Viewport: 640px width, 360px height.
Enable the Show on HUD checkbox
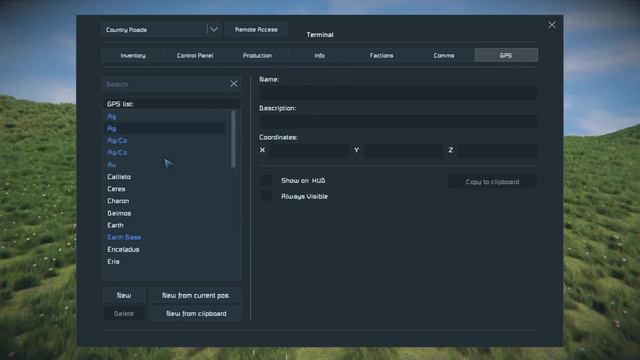(267, 180)
